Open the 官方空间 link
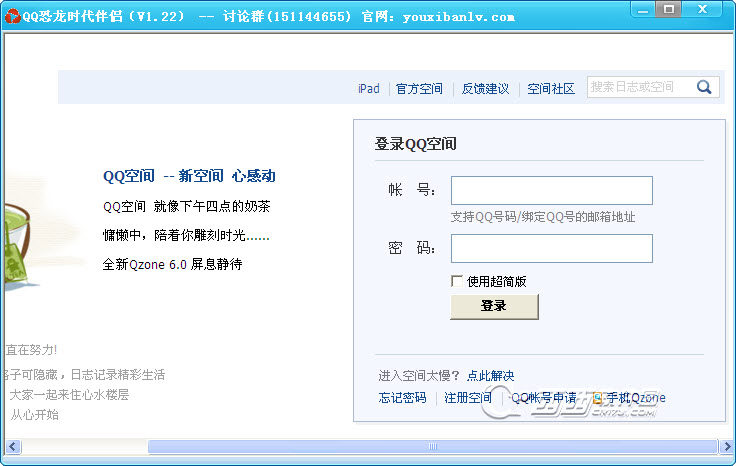The height and width of the screenshot is (466, 736). point(419,88)
